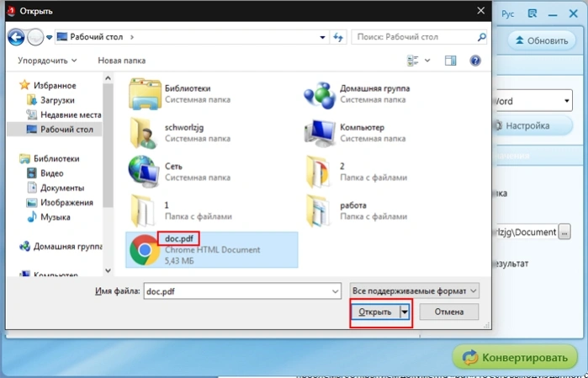Select Документы under Библиотеки
The image size is (588, 378).
(62, 188)
